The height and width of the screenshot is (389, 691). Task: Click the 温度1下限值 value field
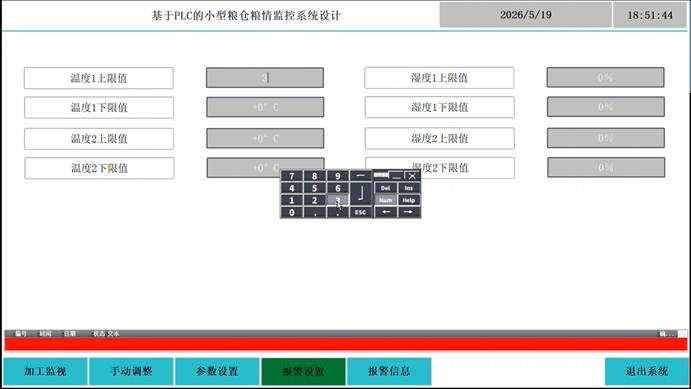(265, 107)
